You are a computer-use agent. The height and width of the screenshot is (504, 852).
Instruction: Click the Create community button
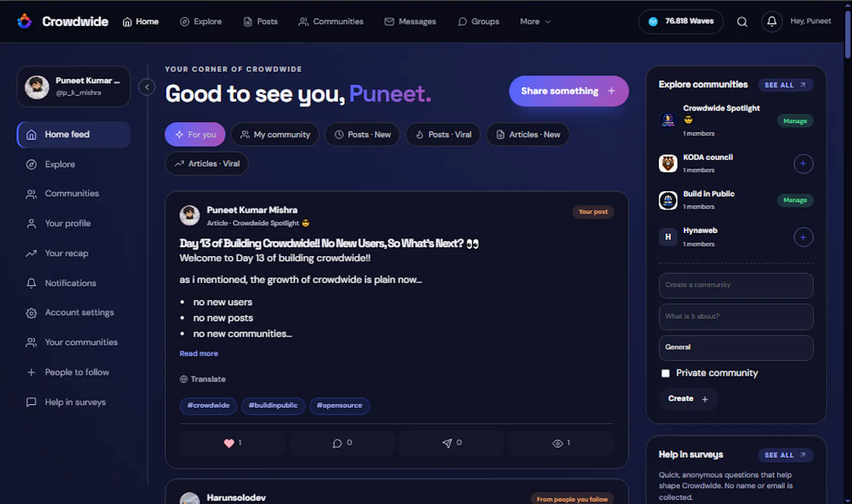click(x=688, y=399)
